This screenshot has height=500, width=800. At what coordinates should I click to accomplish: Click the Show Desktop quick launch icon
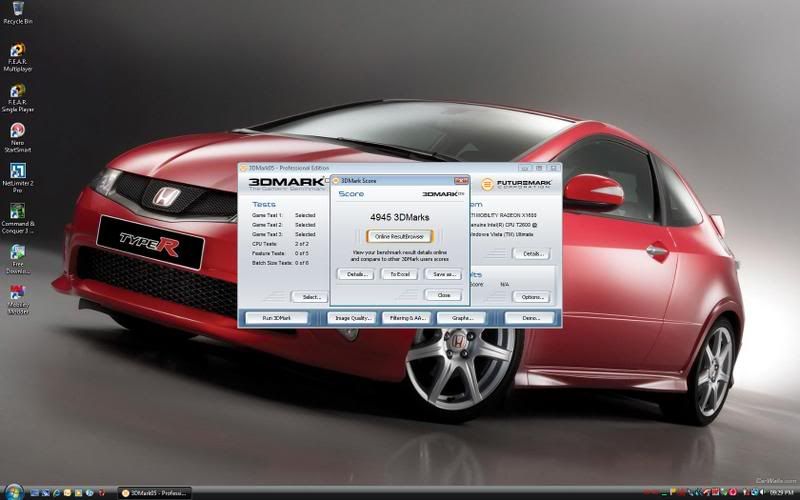(x=34, y=493)
